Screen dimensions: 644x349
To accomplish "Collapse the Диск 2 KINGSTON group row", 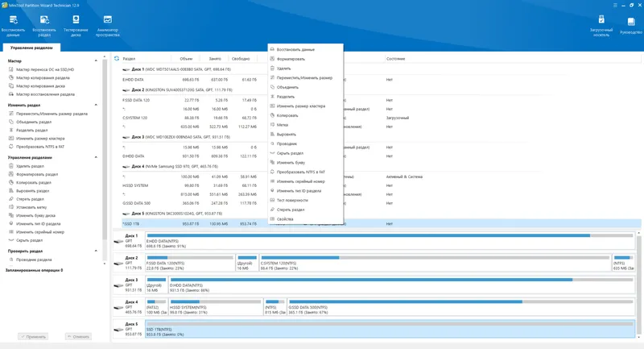I will coord(178,89).
